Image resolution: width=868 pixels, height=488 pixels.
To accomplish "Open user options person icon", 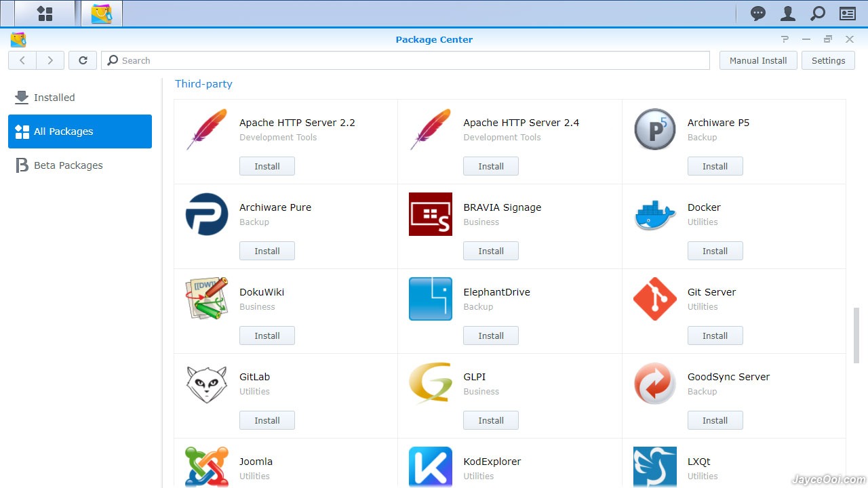I will coord(788,14).
